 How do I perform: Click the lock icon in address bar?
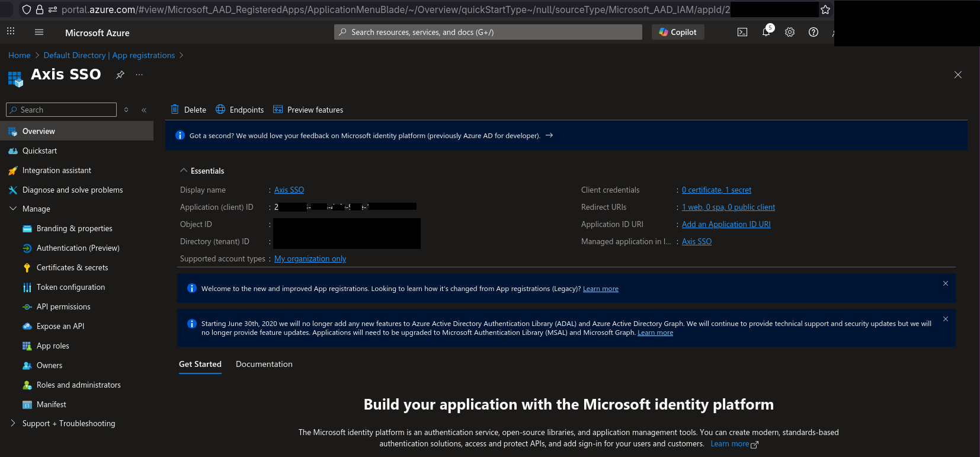tap(40, 9)
